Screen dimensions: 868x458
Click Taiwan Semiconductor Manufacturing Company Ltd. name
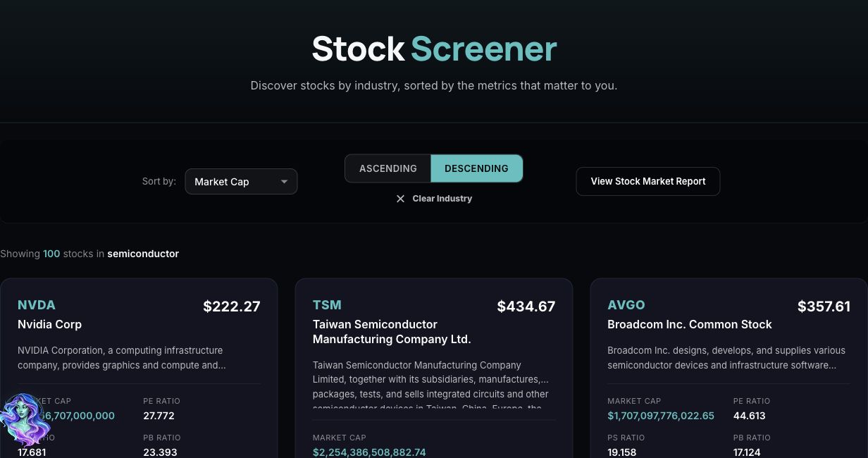(392, 332)
